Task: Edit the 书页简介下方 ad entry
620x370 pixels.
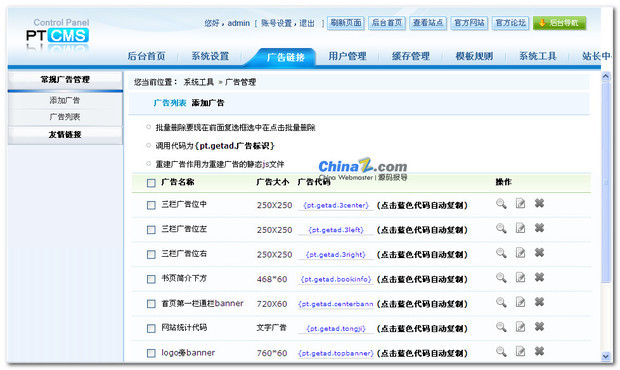Action: (520, 278)
